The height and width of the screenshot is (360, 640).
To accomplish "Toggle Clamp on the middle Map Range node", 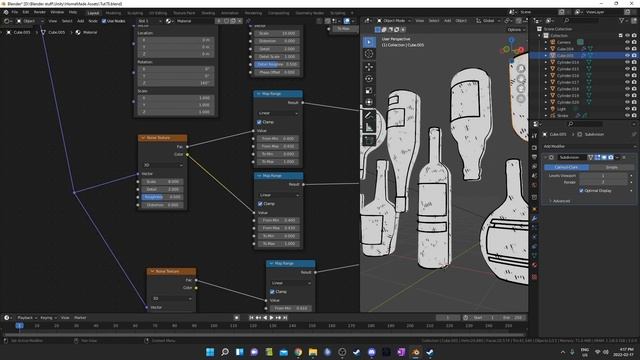I will click(x=260, y=204).
